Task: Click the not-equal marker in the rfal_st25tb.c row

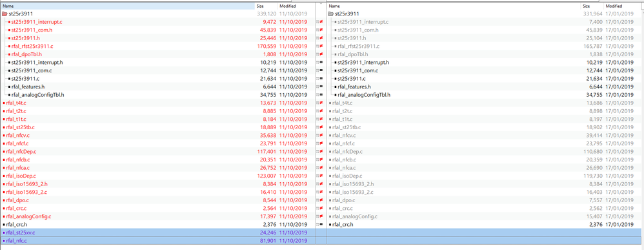Action: pos(321,127)
